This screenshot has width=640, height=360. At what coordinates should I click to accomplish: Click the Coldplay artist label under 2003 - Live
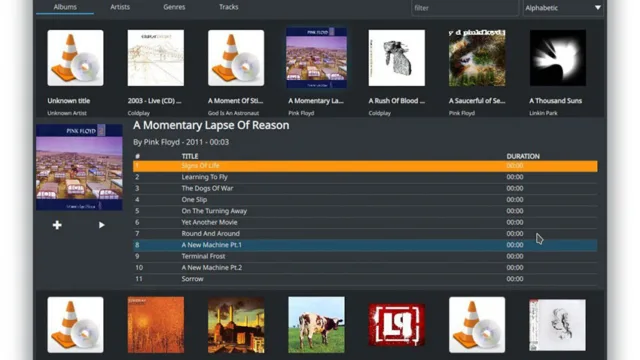coord(139,113)
